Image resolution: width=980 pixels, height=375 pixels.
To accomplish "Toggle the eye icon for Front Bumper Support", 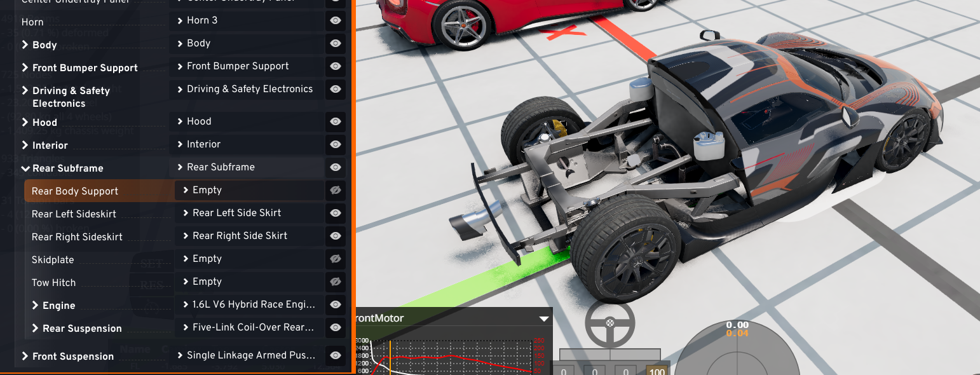I will coord(336,66).
